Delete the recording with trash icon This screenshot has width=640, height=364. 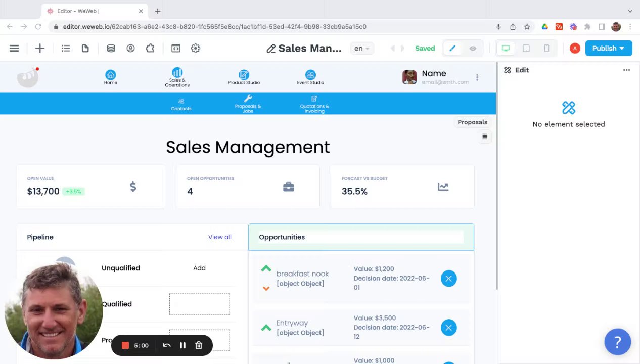pyautogui.click(x=199, y=345)
